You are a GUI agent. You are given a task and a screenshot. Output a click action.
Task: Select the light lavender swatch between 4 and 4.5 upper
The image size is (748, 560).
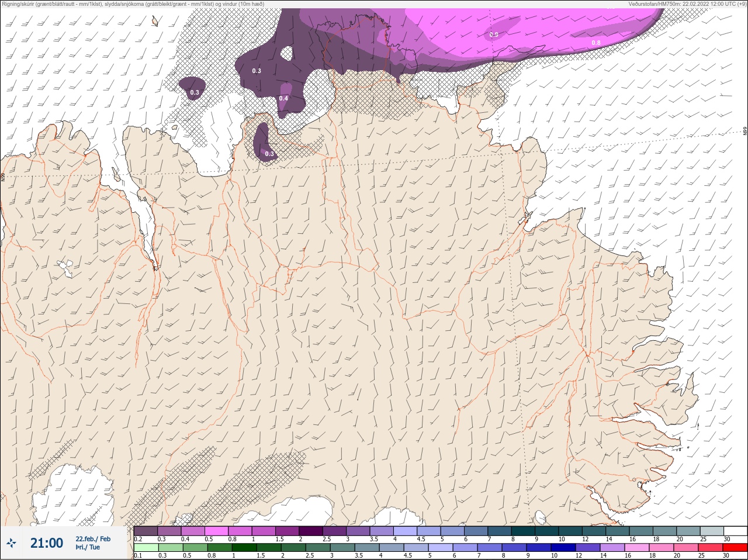click(x=406, y=531)
